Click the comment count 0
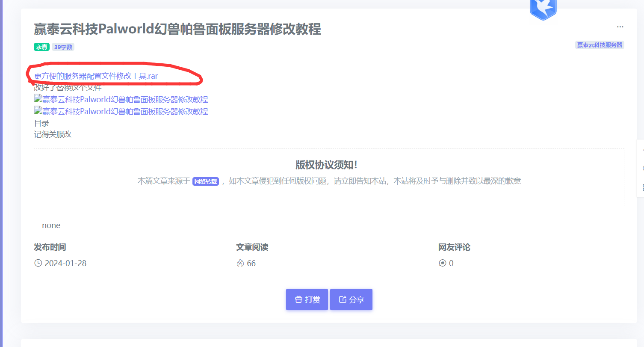The width and height of the screenshot is (644, 347). [x=451, y=263]
